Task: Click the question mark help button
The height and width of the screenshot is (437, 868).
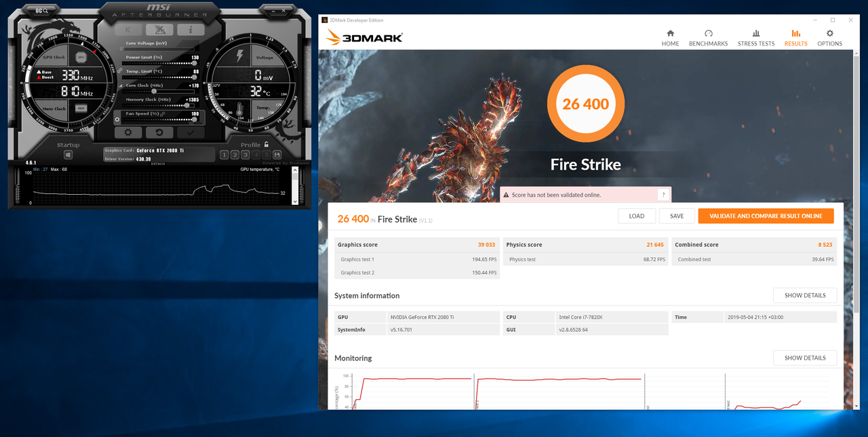Action: (663, 195)
